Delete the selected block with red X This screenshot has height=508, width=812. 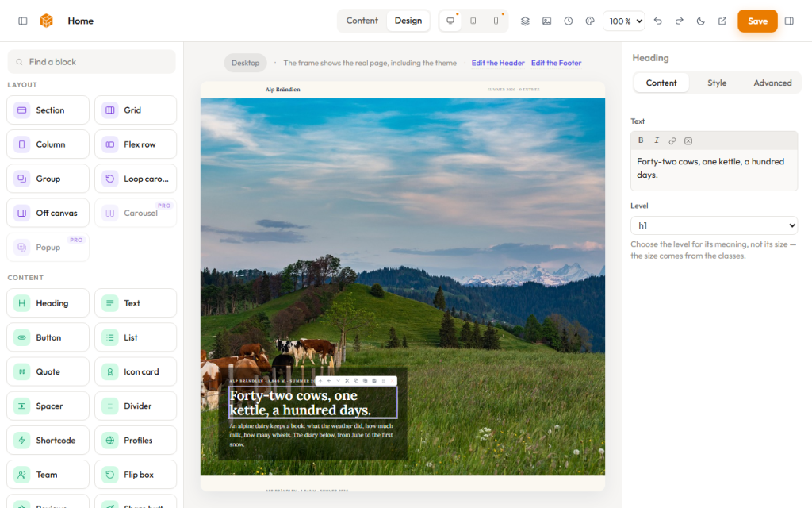pyautogui.click(x=392, y=380)
